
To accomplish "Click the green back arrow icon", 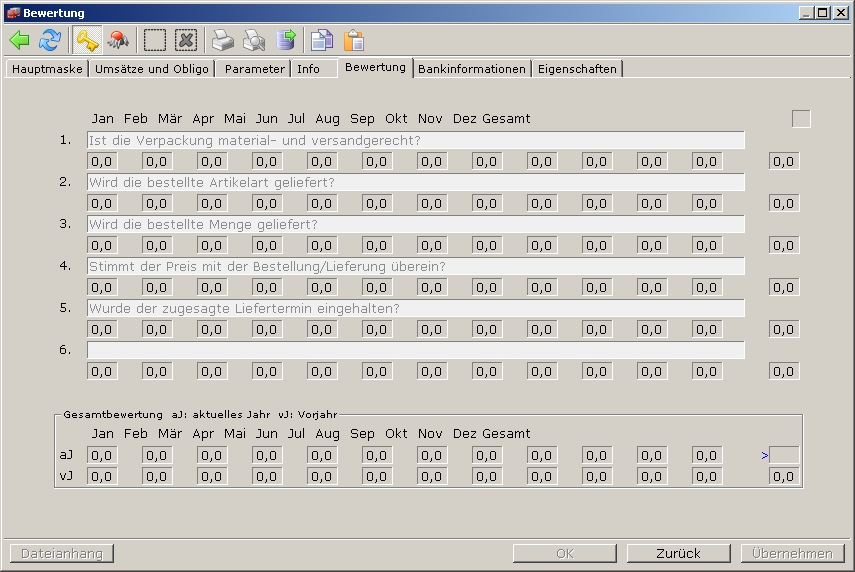I will [19, 40].
